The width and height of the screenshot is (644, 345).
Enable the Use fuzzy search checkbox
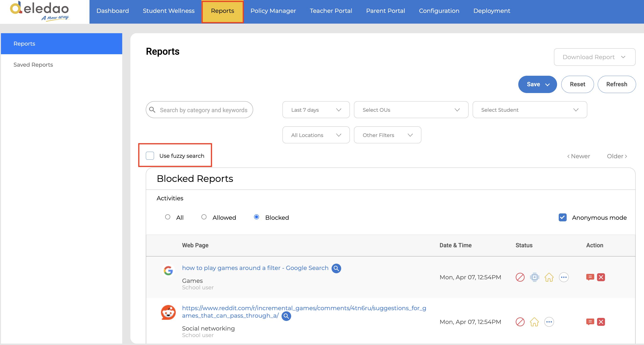click(150, 155)
